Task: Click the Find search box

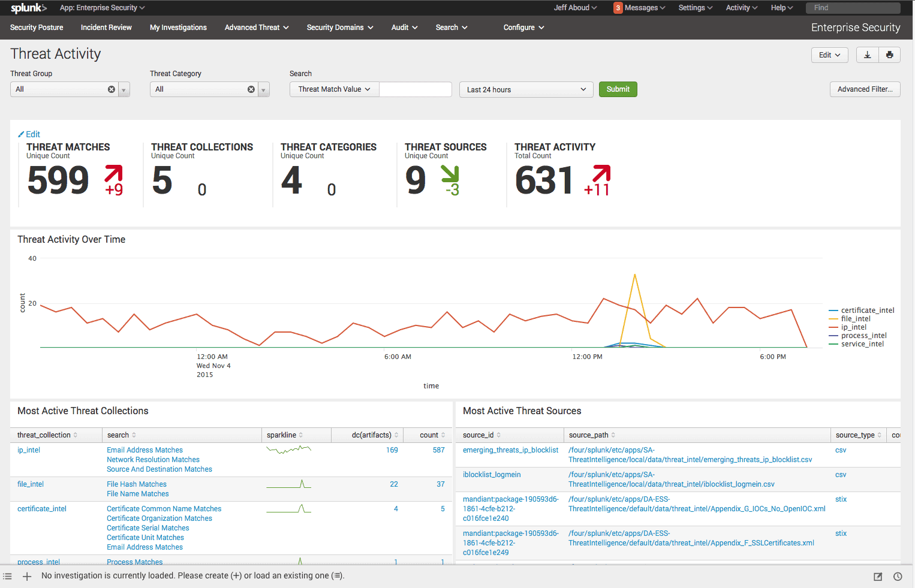Action: point(853,8)
